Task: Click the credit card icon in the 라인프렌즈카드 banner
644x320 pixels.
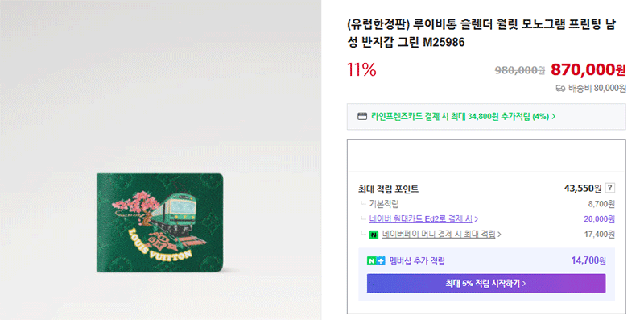Action: click(x=362, y=116)
